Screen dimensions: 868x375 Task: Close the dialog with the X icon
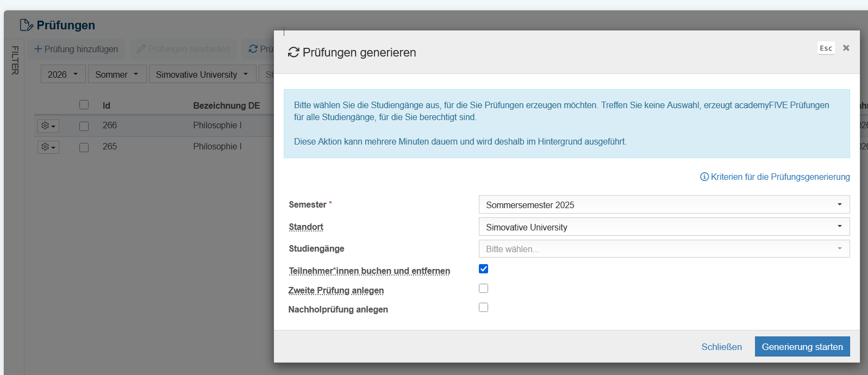pos(846,48)
